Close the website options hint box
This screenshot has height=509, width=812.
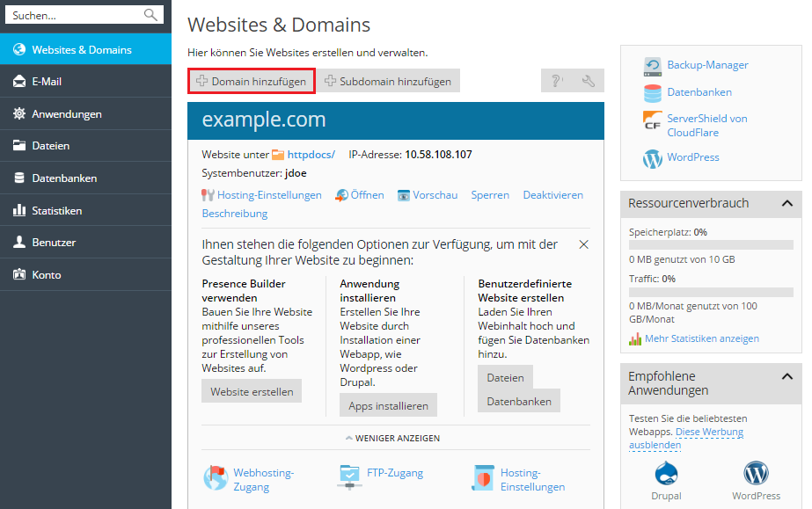pos(583,244)
